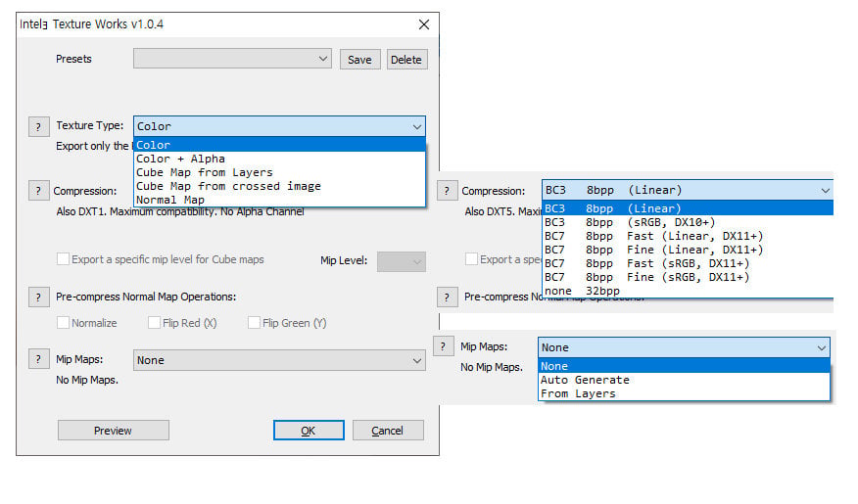The image size is (858, 504).
Task: Select Normal Map texture type
Action: pos(279,200)
